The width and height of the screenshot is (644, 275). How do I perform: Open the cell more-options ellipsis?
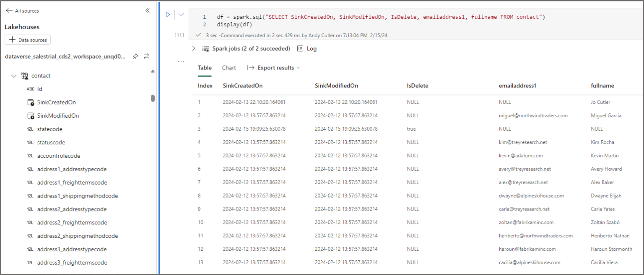(181, 61)
